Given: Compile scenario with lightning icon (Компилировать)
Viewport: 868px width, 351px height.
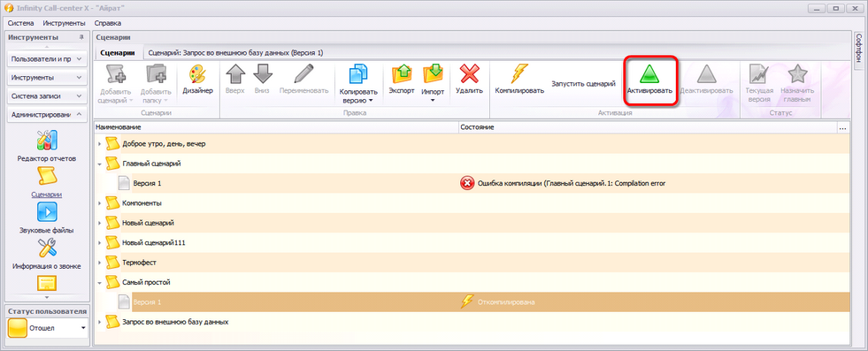Looking at the screenshot, I should (519, 74).
